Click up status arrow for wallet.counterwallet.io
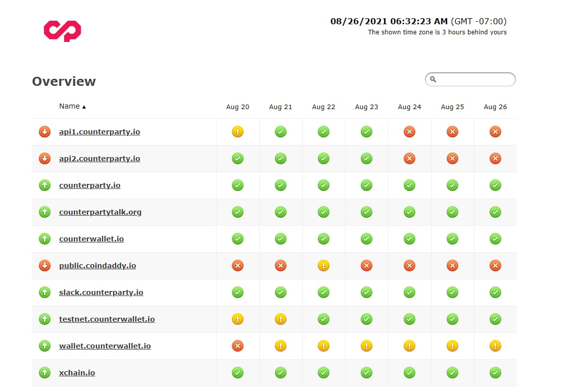The width and height of the screenshot is (574, 392). pyautogui.click(x=44, y=346)
